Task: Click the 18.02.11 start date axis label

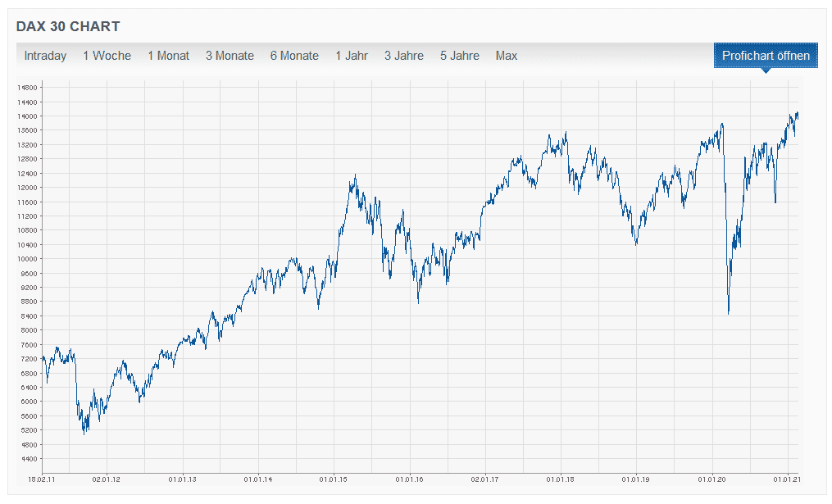Action: [x=42, y=478]
